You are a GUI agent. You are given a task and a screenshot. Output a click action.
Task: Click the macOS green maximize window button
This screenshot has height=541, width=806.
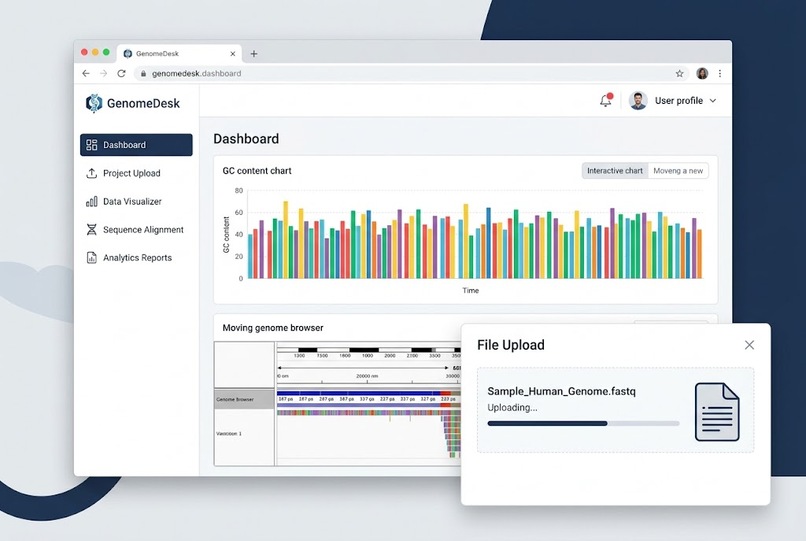click(x=106, y=52)
